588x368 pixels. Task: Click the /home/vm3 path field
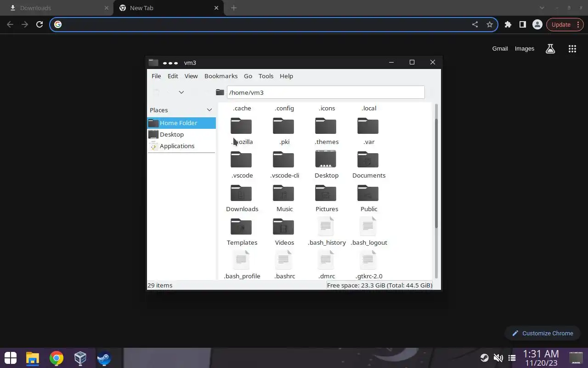pos(325,92)
